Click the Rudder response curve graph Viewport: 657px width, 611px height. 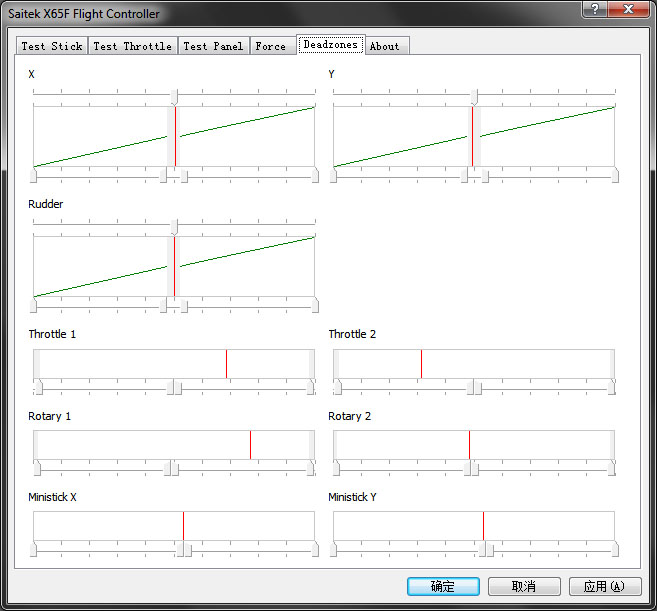point(174,267)
